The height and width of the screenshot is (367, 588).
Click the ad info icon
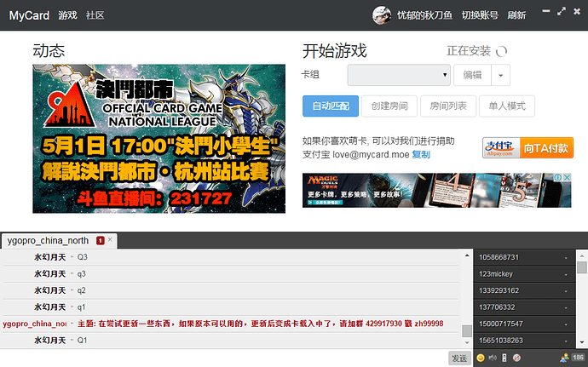pos(558,178)
